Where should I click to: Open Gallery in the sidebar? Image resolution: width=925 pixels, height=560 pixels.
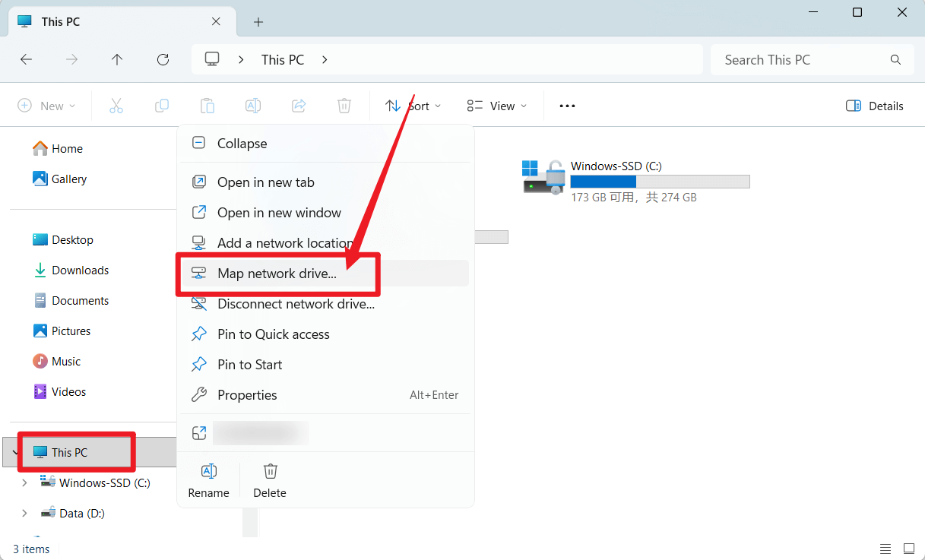[x=59, y=179]
